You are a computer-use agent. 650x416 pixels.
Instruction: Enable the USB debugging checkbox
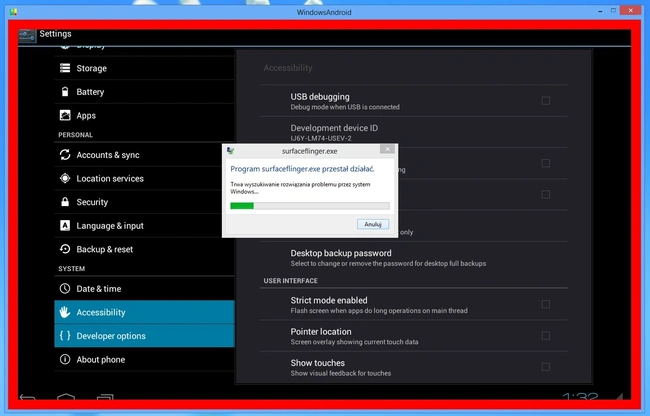click(x=546, y=101)
